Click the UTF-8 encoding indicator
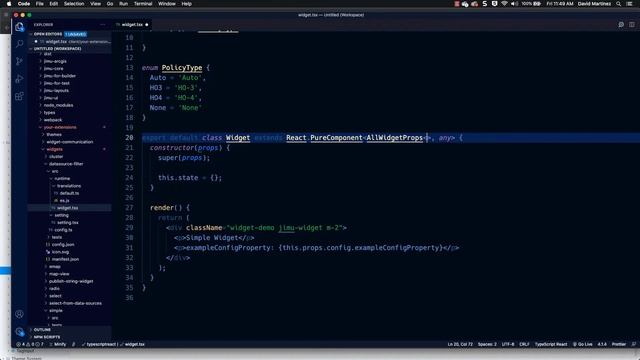This screenshot has width=640, height=360. pyautogui.click(x=508, y=344)
